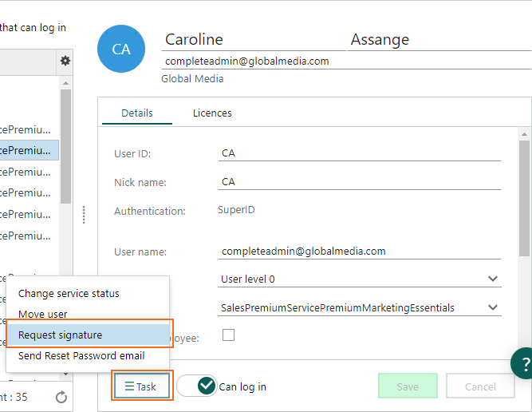Choose Change service status option
The width and height of the screenshot is (532, 412).
point(69,294)
